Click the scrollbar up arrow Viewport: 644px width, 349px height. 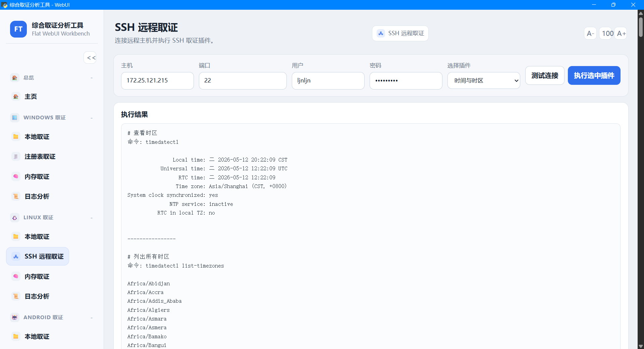tap(641, 13)
